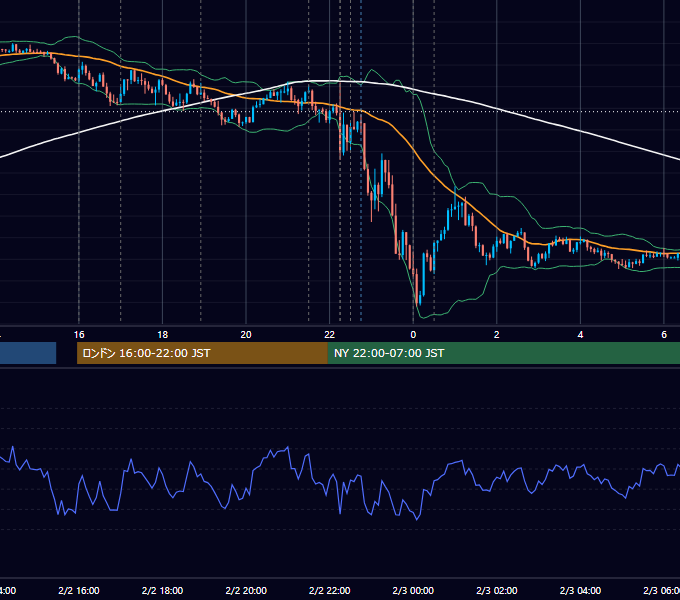The image size is (680, 600).
Task: Click the NY 22:00-07:00 JST session bar
Action: pos(503,353)
